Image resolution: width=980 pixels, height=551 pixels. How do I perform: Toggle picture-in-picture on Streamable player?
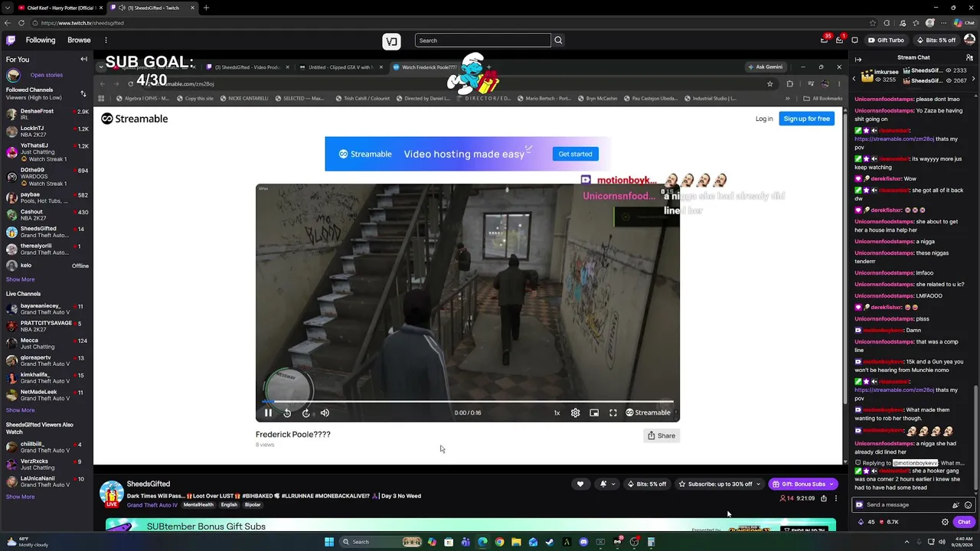pos(594,412)
